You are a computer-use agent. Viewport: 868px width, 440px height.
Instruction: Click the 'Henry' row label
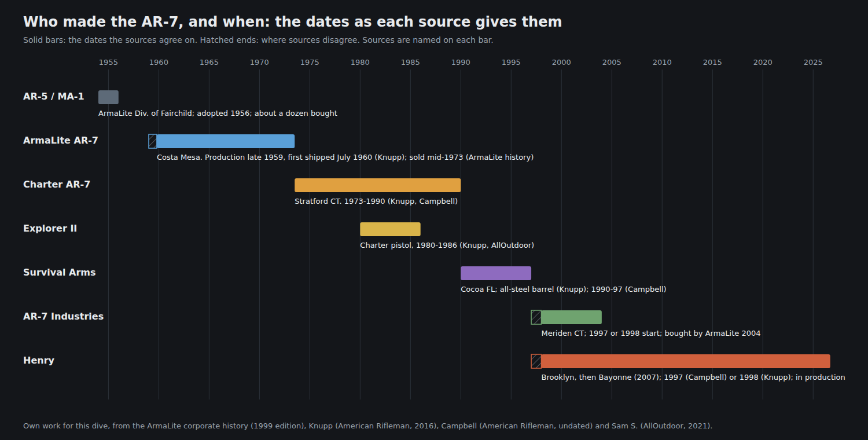coord(39,361)
